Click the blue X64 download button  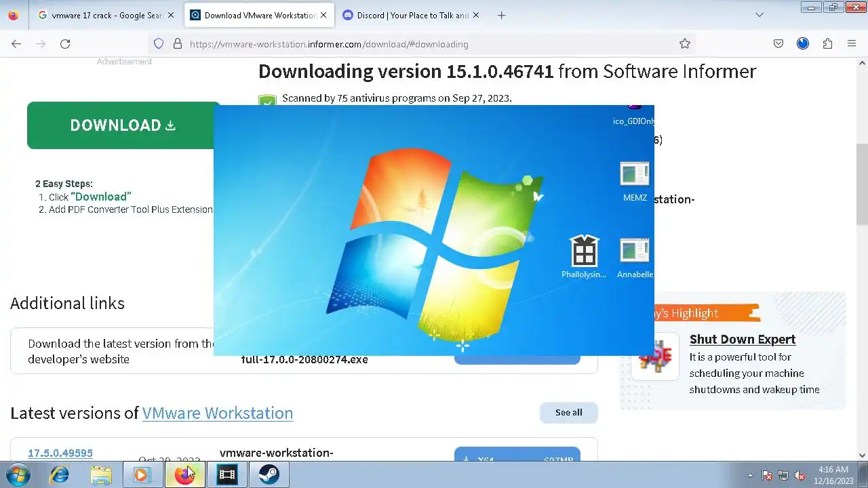(x=517, y=455)
